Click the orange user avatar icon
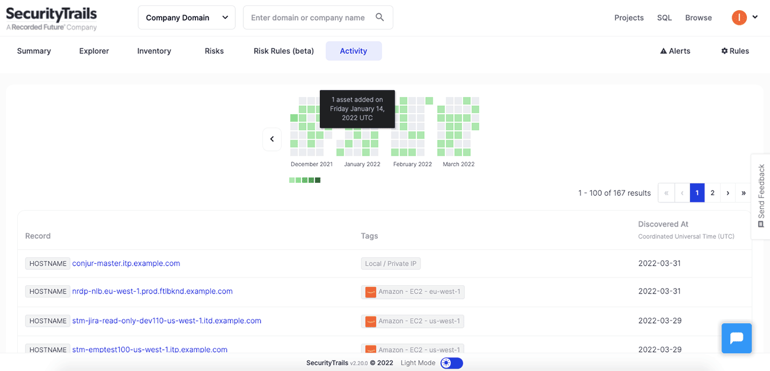The width and height of the screenshot is (770, 371). coord(739,18)
